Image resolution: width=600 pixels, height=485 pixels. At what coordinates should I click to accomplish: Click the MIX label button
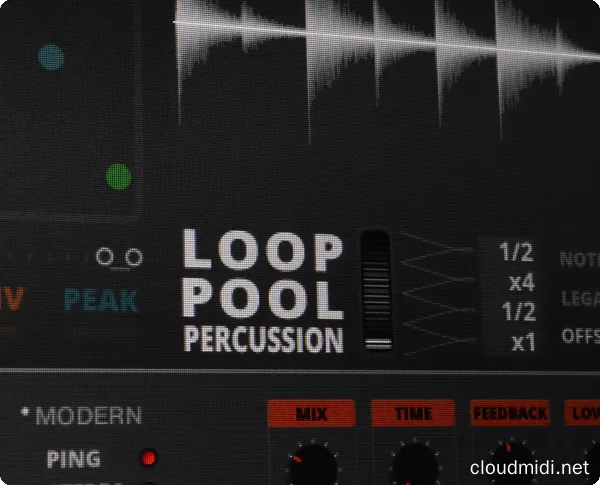tap(311, 414)
